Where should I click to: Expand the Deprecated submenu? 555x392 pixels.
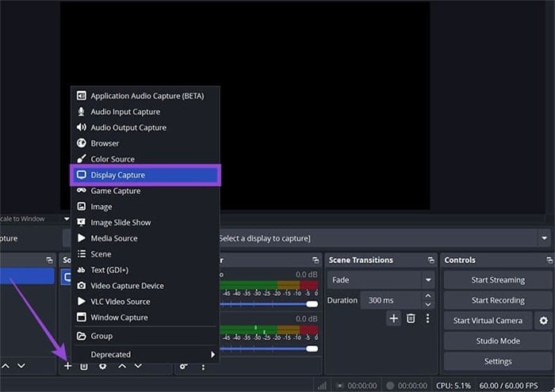212,355
